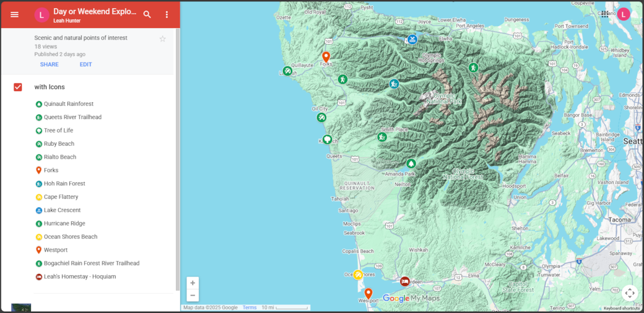The image size is (644, 313).
Task: Click the sidebar vertical scrollbar
Action: 178,158
